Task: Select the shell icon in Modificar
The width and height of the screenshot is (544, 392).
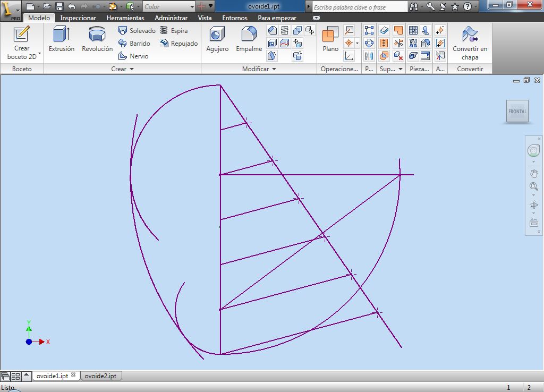Action: 273,44
